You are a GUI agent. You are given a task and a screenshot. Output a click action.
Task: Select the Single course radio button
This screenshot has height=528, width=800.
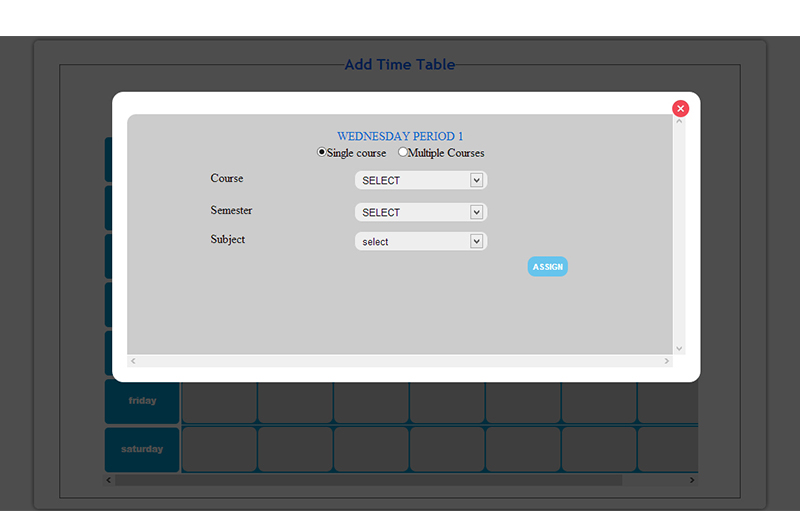pos(322,153)
